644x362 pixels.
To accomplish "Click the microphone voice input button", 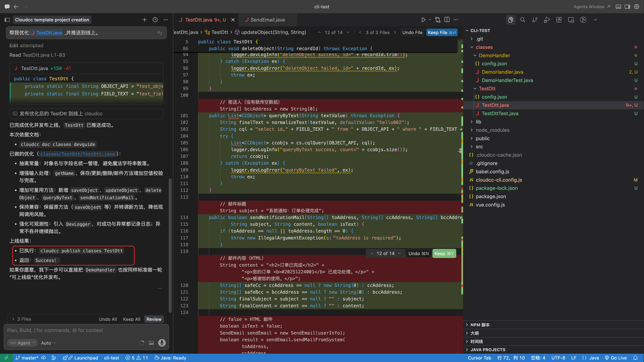I will 162,343.
